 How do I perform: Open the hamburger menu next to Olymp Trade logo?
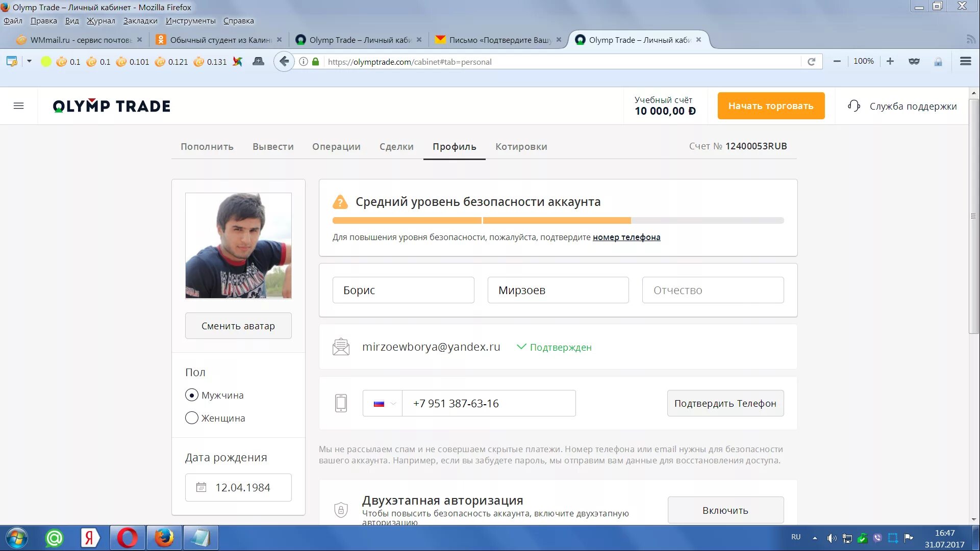point(19,106)
